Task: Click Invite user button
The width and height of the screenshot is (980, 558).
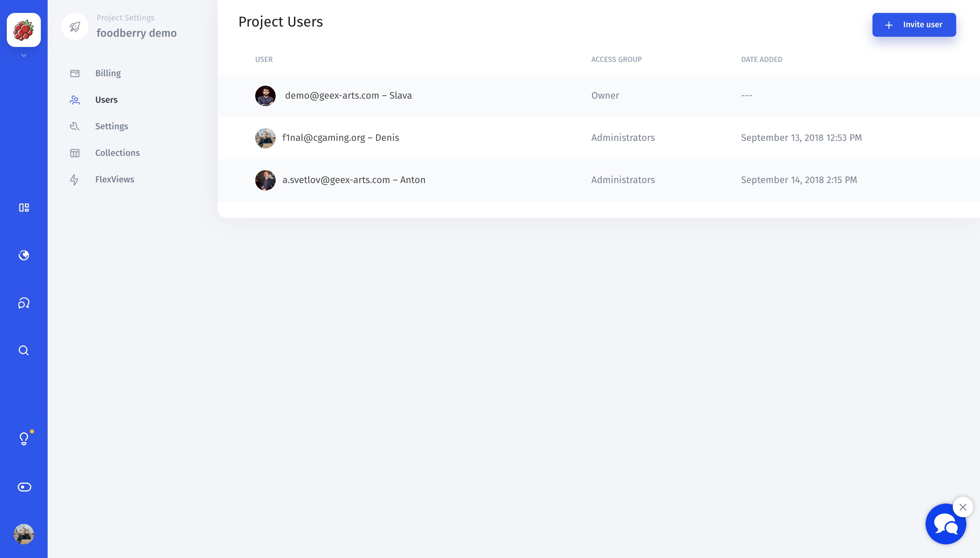Action: click(x=914, y=25)
